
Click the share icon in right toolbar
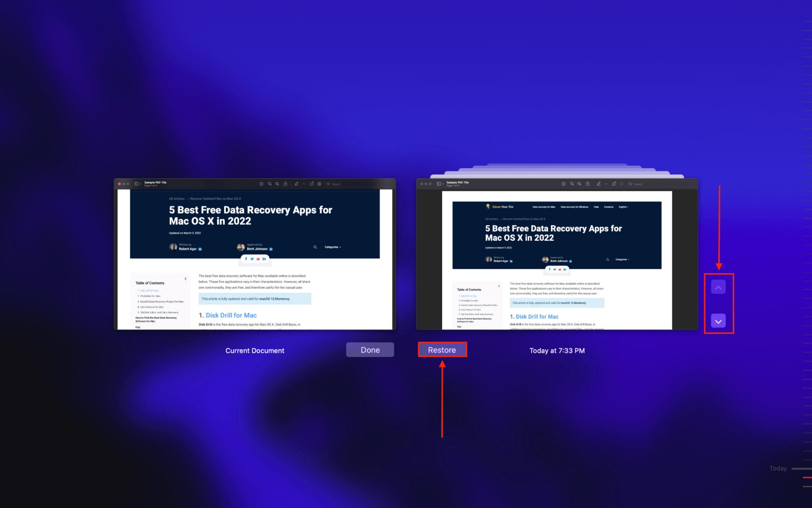(x=589, y=184)
